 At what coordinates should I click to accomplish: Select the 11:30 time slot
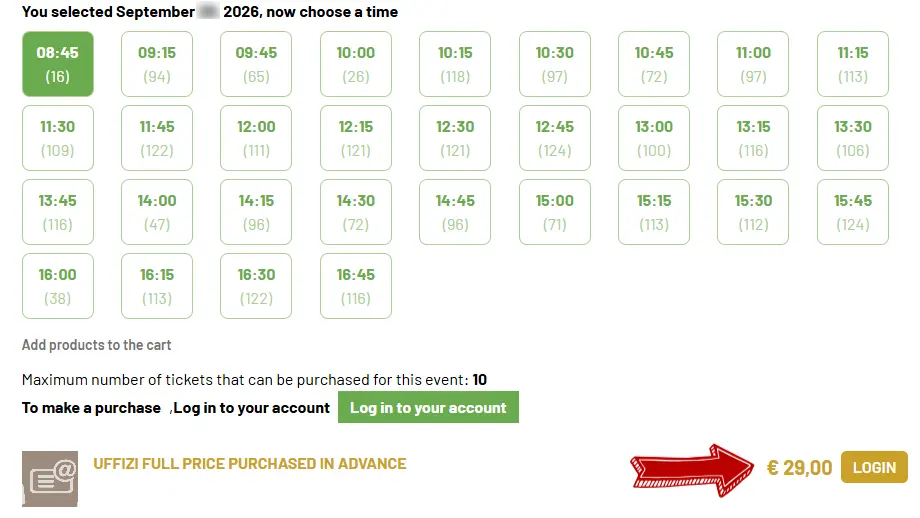[58, 138]
